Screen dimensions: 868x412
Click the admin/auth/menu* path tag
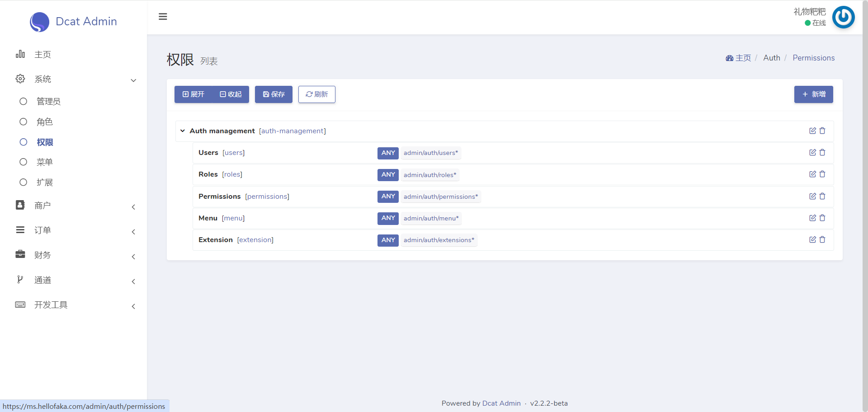pyautogui.click(x=431, y=218)
